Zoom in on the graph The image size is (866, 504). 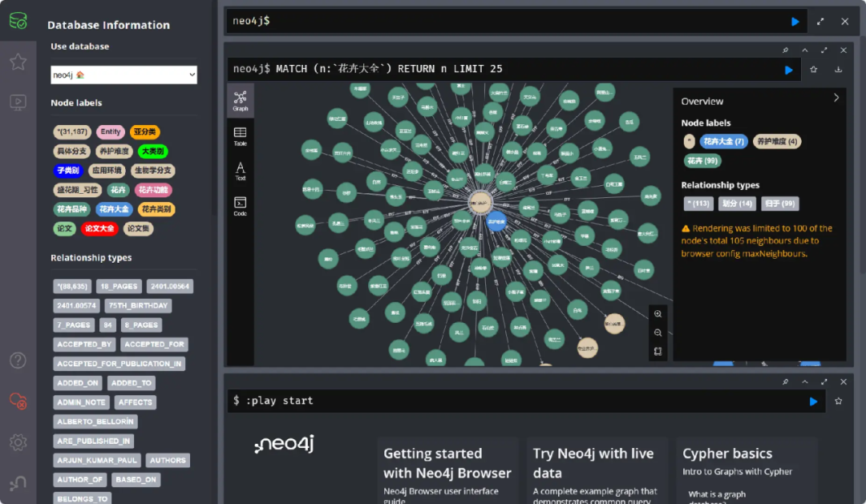(x=658, y=314)
